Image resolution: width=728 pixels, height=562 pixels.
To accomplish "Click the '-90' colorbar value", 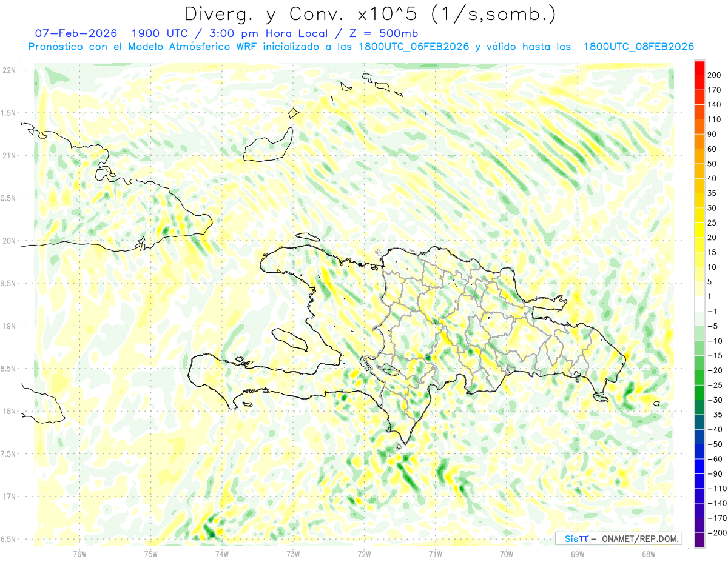I will (715, 473).
